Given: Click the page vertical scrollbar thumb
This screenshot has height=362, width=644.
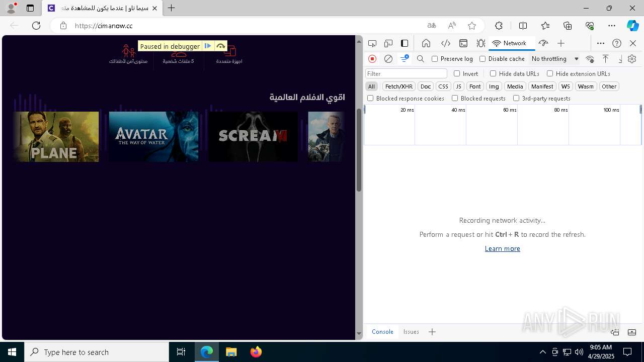Looking at the screenshot, I should tap(359, 150).
